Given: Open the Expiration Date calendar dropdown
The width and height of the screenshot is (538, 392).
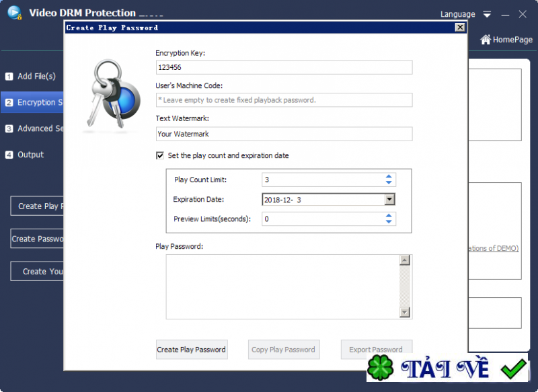Looking at the screenshot, I should [x=389, y=199].
